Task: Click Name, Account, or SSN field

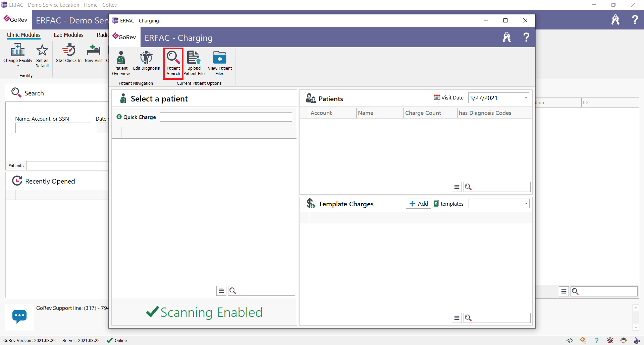Action: 53,128
